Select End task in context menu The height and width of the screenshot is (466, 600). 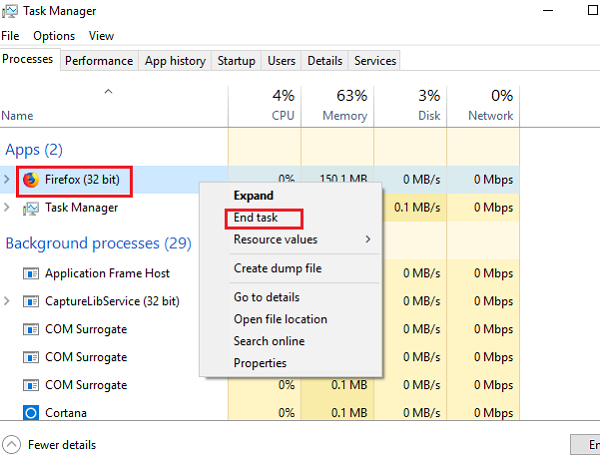256,217
